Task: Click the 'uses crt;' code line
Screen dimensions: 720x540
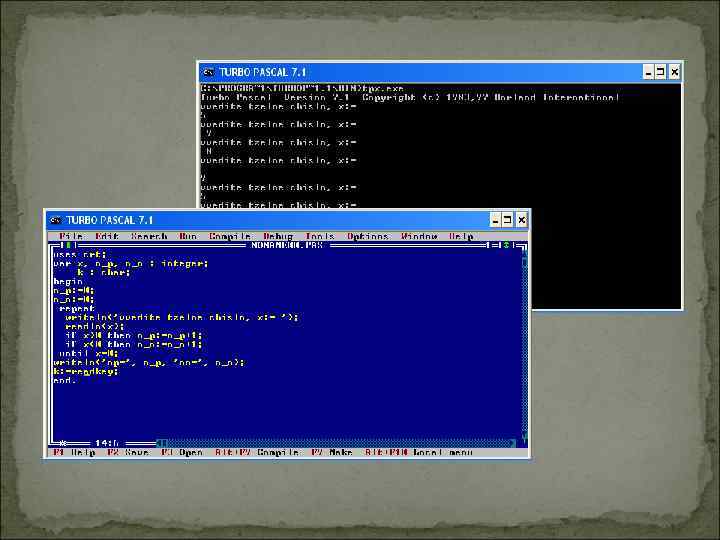Action: pos(79,254)
